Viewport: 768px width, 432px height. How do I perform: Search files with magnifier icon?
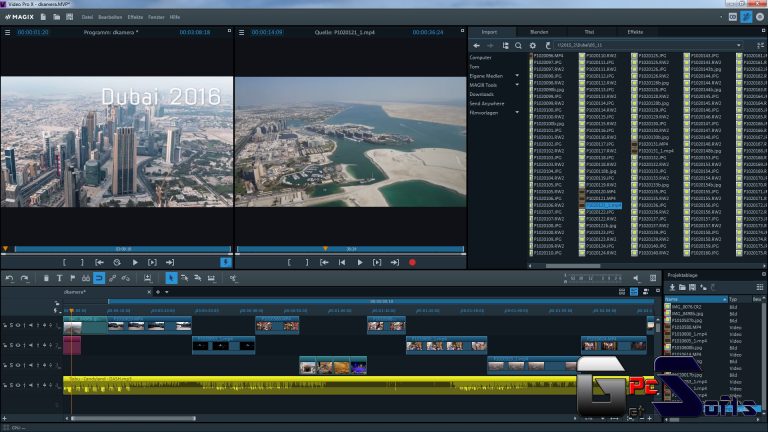(x=518, y=46)
